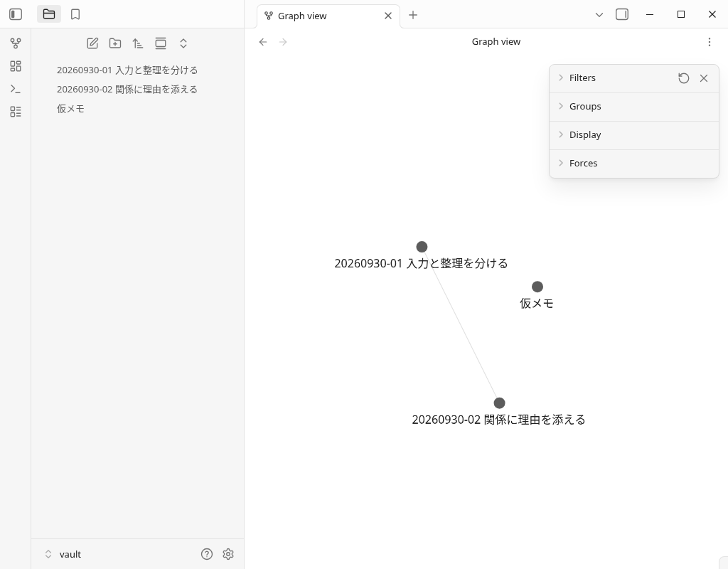This screenshot has height=569, width=728.
Task: Navigate forward with the right arrow
Action: (283, 42)
